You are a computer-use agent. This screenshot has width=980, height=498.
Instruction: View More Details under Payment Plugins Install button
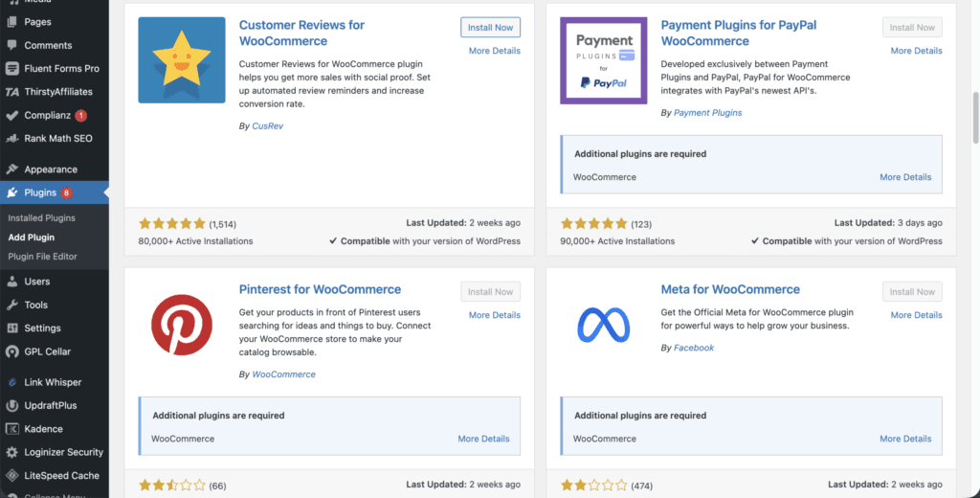916,51
